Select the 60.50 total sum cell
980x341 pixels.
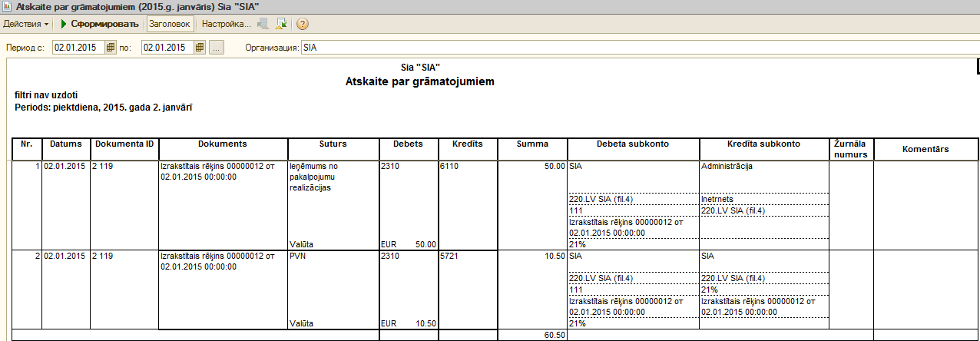tap(532, 335)
